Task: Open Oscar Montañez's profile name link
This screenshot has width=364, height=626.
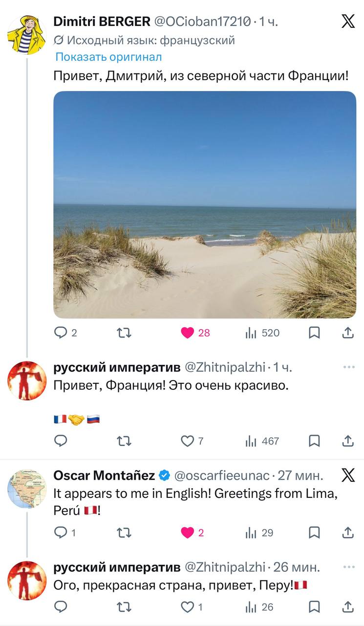Action: coord(104,475)
